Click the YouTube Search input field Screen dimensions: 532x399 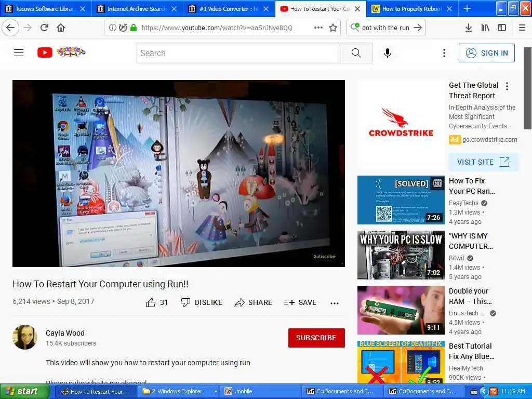[x=238, y=53]
